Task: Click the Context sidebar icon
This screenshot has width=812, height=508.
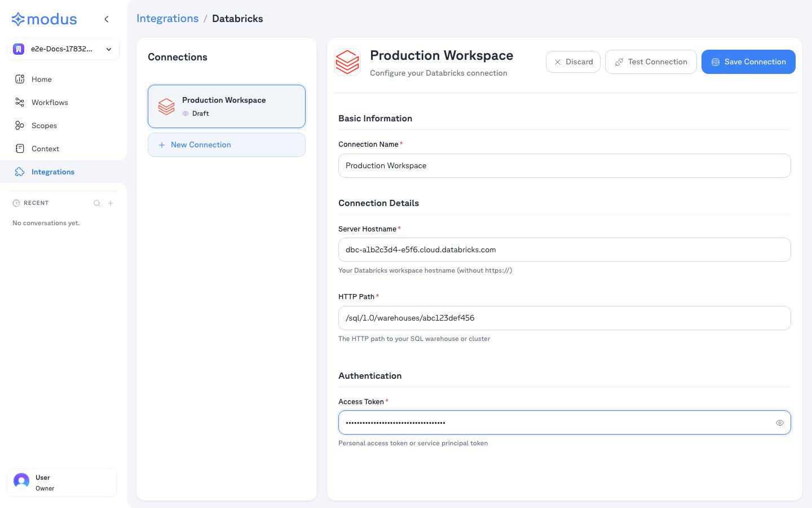Action: (x=20, y=148)
